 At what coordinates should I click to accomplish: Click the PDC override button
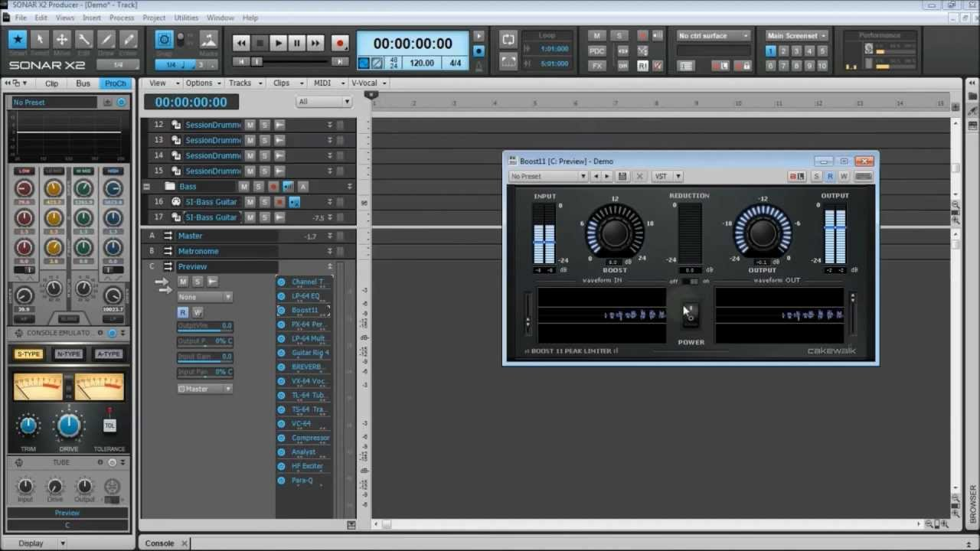coord(596,51)
